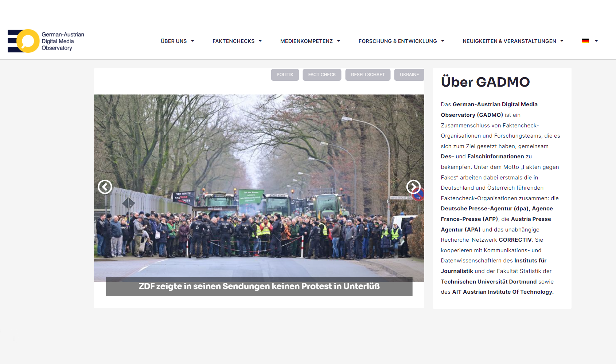Viewport: 616px width, 364px height.
Task: Open the ZDF Unterlüß protest article headline
Action: click(259, 286)
